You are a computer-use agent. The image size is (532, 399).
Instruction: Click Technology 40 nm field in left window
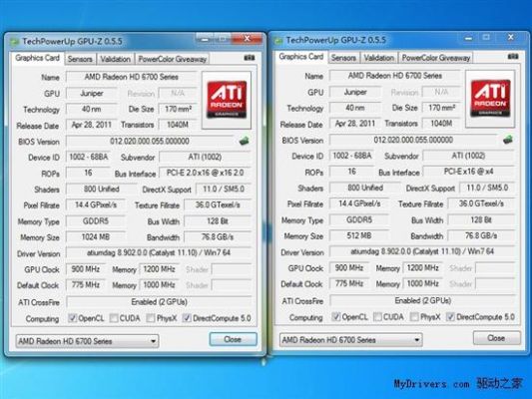pyautogui.click(x=92, y=109)
